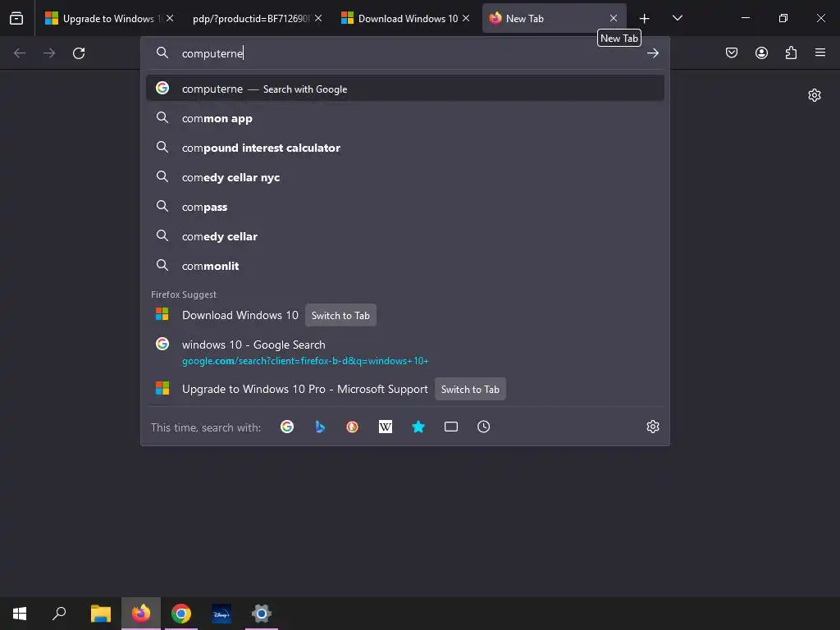Select Upgrade to Windows 10 Pro result
Screen dimensions: 840x630
305,389
